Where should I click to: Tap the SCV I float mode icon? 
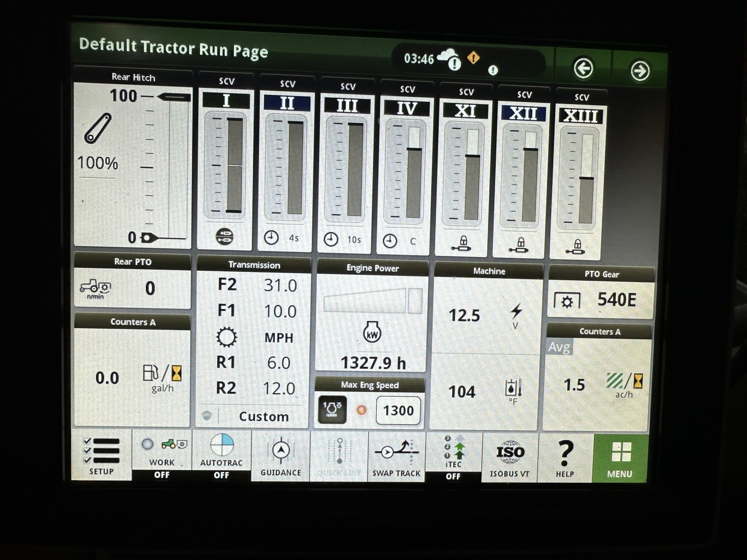click(224, 236)
